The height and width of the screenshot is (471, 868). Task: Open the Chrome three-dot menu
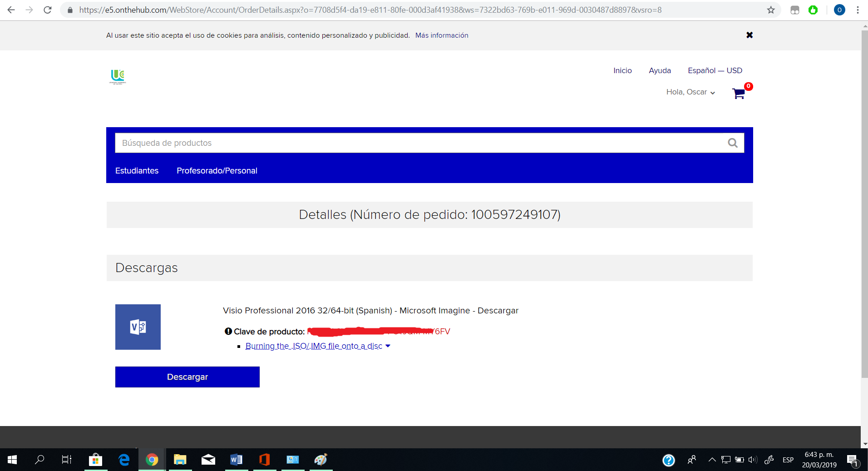858,10
